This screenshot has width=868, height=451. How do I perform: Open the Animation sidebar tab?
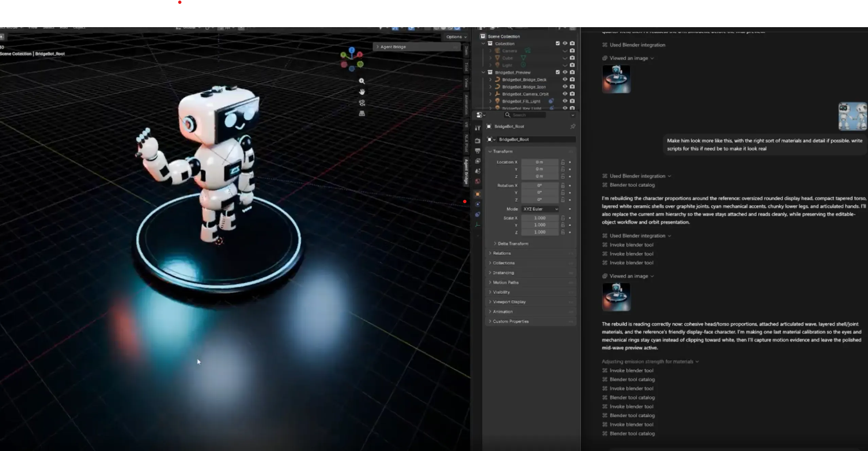pyautogui.click(x=466, y=105)
